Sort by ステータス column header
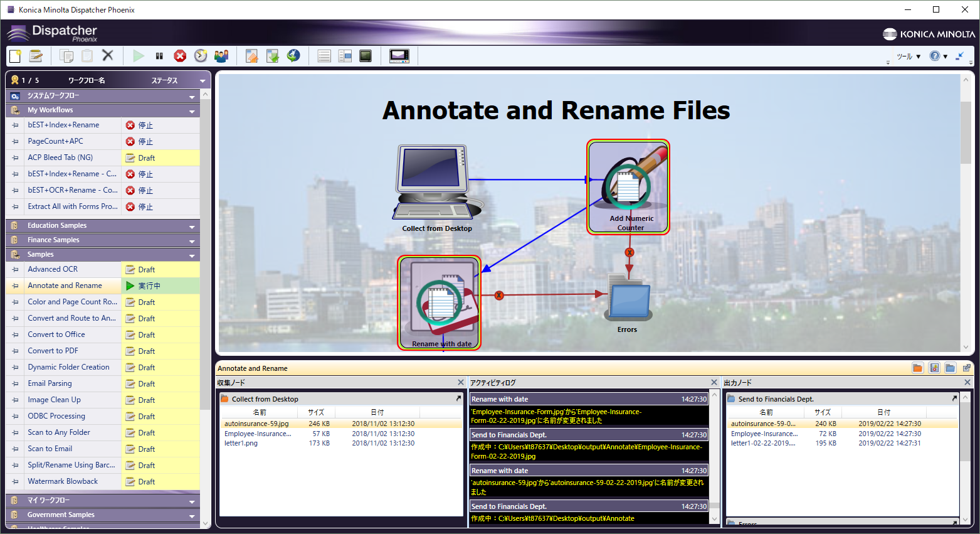980x534 pixels. [164, 80]
